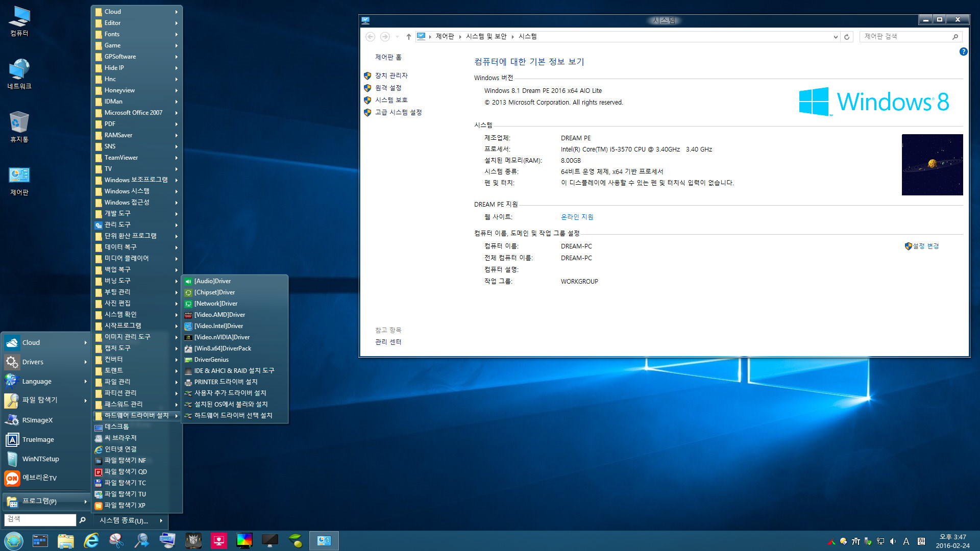The height and width of the screenshot is (551, 980).
Task: Click the start orb on the taskbar
Action: coord(14,541)
